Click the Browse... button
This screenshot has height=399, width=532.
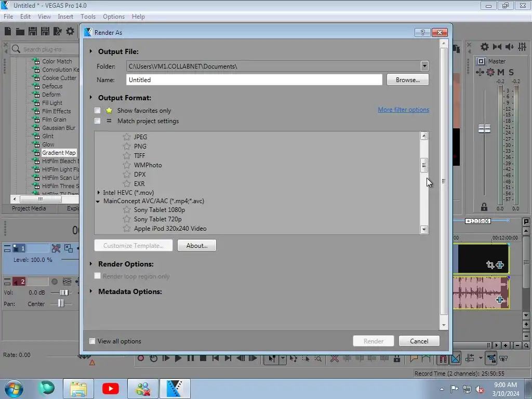(x=407, y=79)
